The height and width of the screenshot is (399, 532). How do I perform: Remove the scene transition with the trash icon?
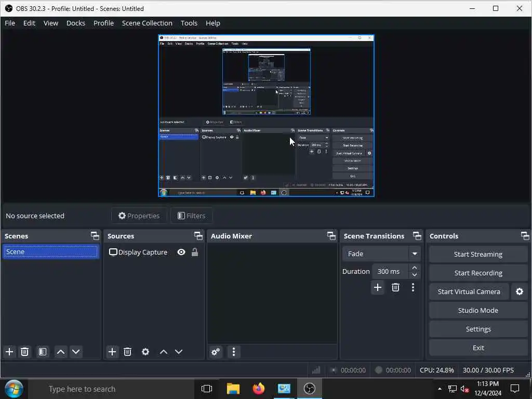point(395,288)
